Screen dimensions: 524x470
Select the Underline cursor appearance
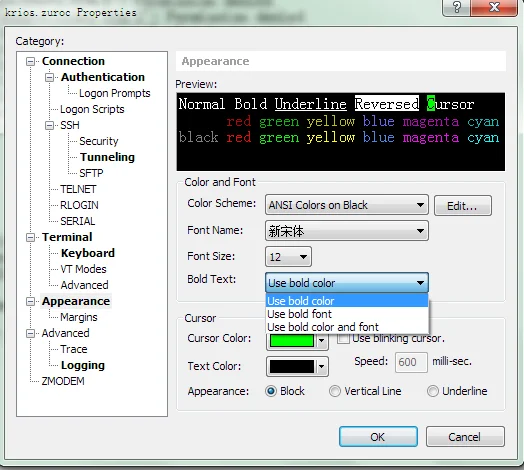click(x=433, y=391)
